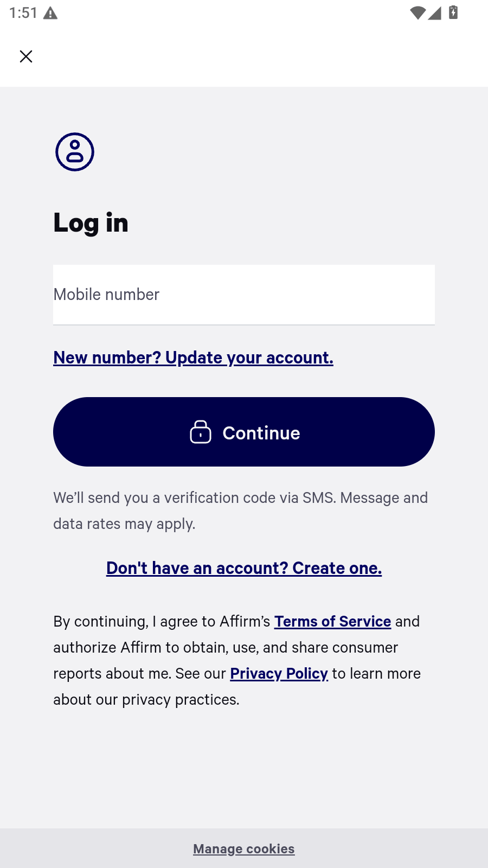Tap the user profile circle icon
The height and width of the screenshot is (868, 488).
tap(75, 152)
